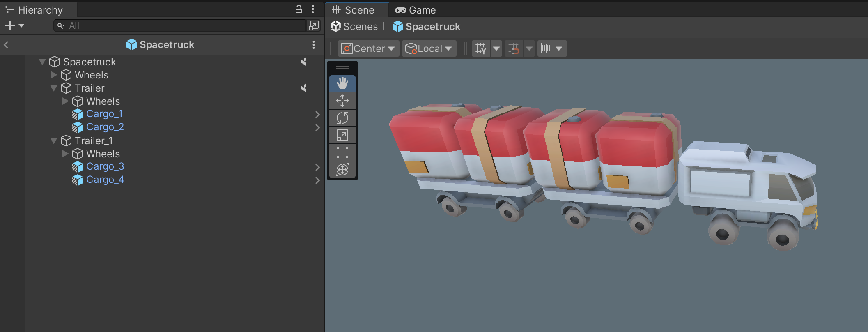The image size is (868, 332).
Task: Select the Scale tool
Action: 342,135
